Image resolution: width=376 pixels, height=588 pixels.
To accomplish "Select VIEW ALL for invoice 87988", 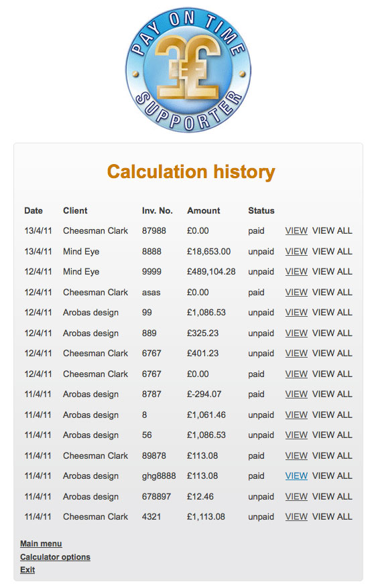I will click(332, 230).
